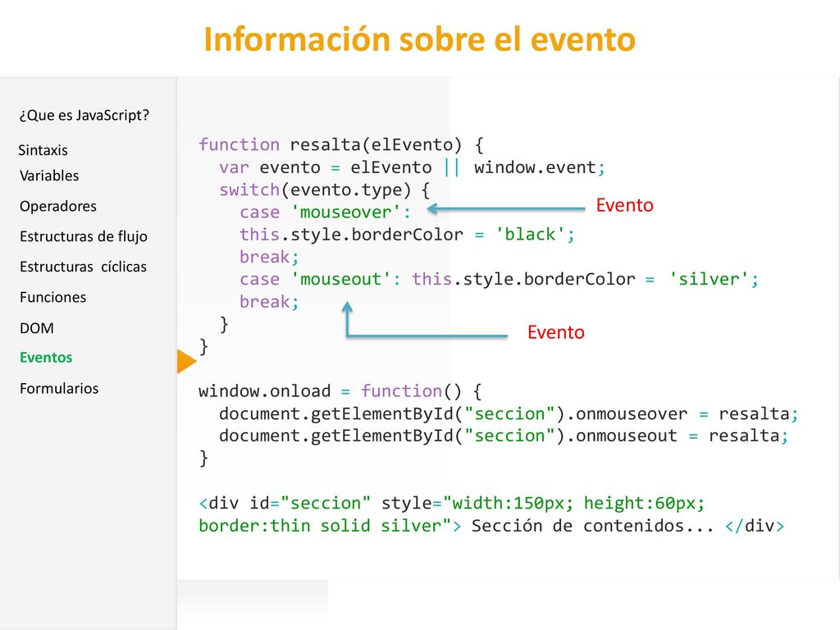
Task: Open the 'Operadores' section
Action: [x=58, y=206]
